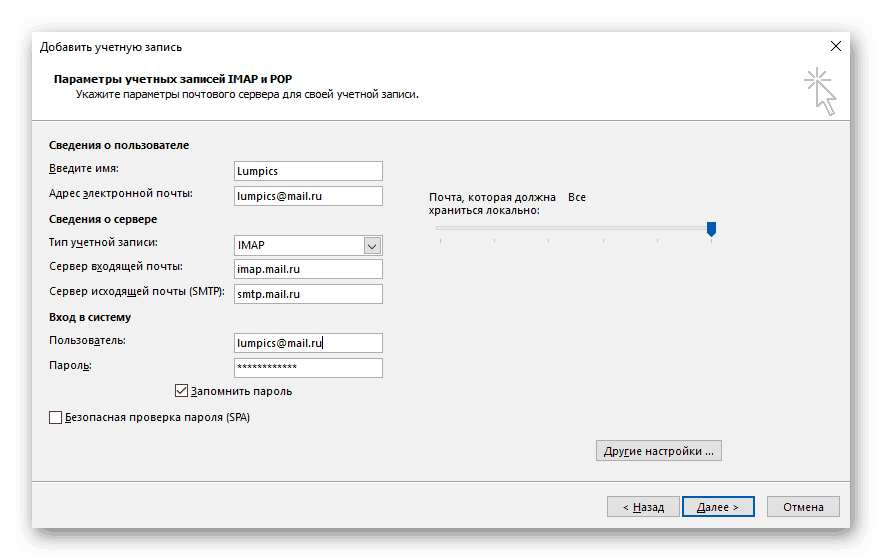The height and width of the screenshot is (560, 882).
Task: Click the local mail storage slider handle
Action: click(711, 229)
